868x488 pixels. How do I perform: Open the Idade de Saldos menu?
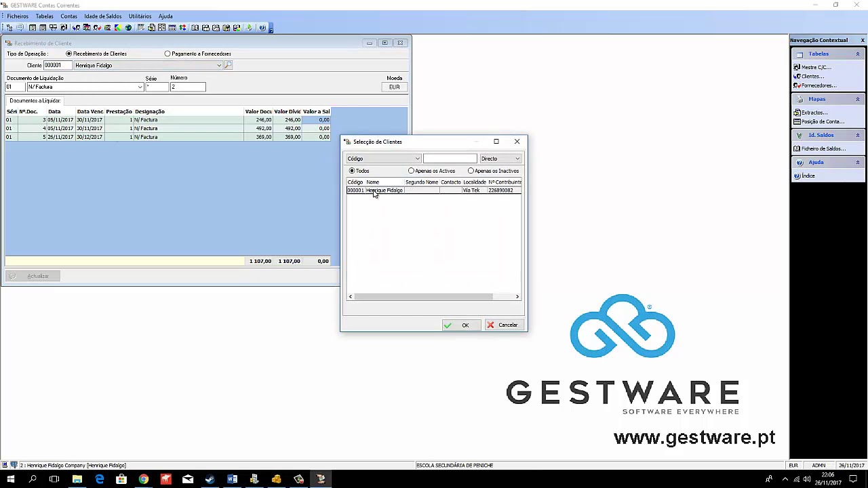(102, 16)
